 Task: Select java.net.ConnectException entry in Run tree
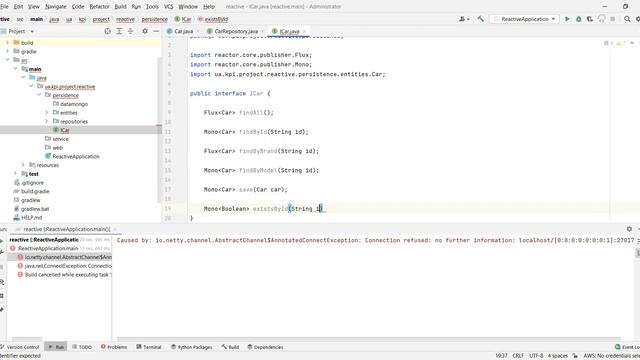64,266
